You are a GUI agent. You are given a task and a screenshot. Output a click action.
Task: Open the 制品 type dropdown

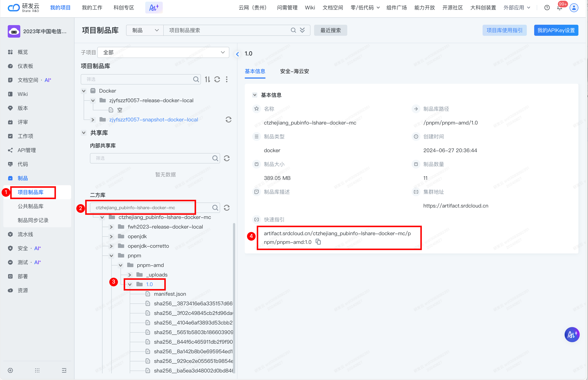coord(145,30)
